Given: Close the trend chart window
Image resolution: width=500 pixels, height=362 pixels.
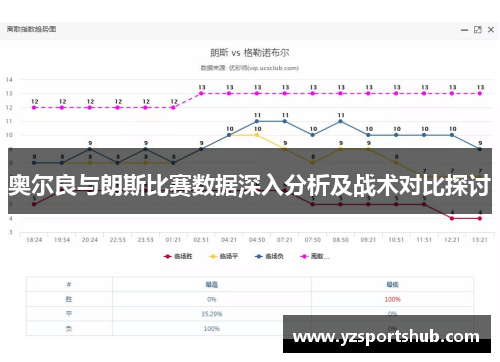Looking at the screenshot, I should tap(491, 30).
